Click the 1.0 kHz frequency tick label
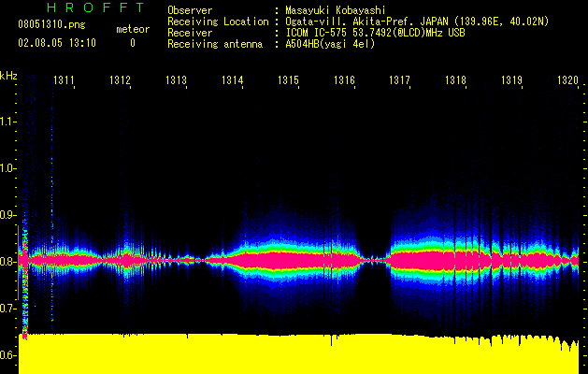Viewport: 588px width, 374px height. pos(7,168)
